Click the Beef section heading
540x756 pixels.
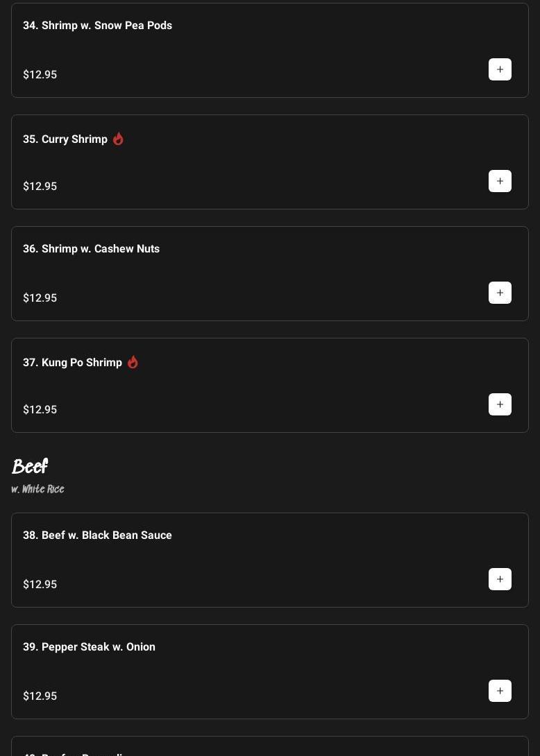(x=30, y=467)
